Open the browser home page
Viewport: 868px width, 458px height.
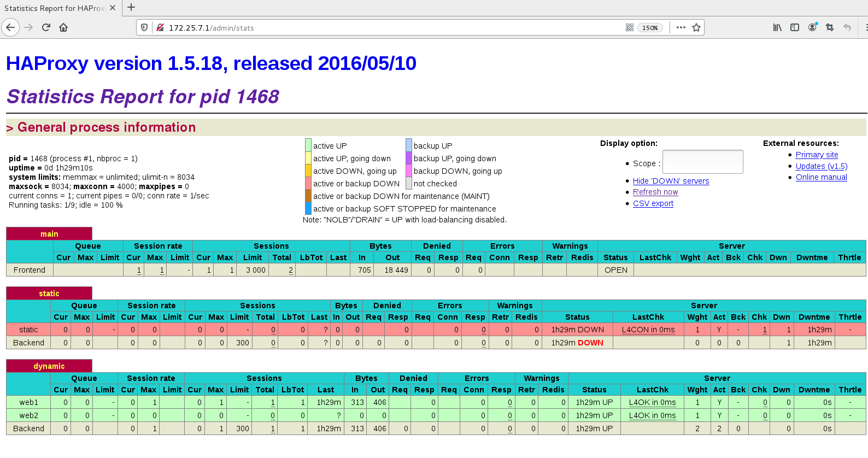[x=63, y=27]
